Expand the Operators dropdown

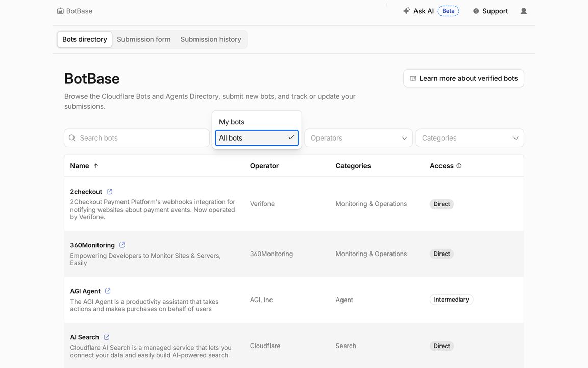tap(358, 138)
